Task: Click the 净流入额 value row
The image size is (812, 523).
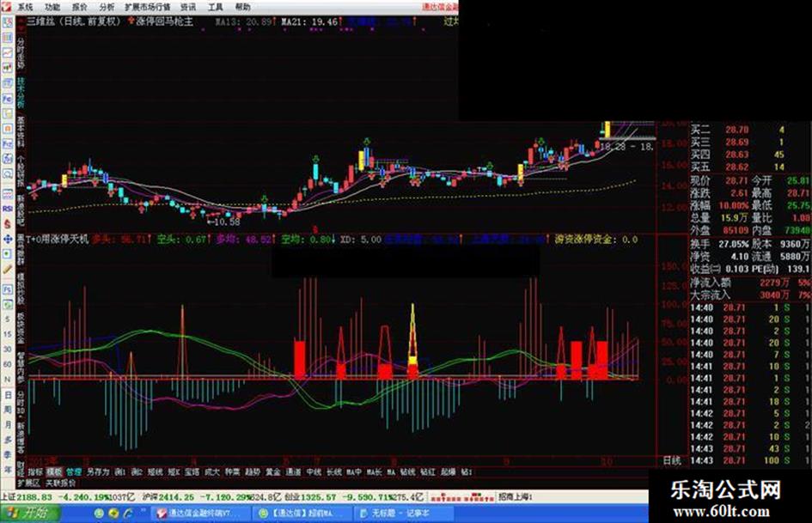Action: 750,283
